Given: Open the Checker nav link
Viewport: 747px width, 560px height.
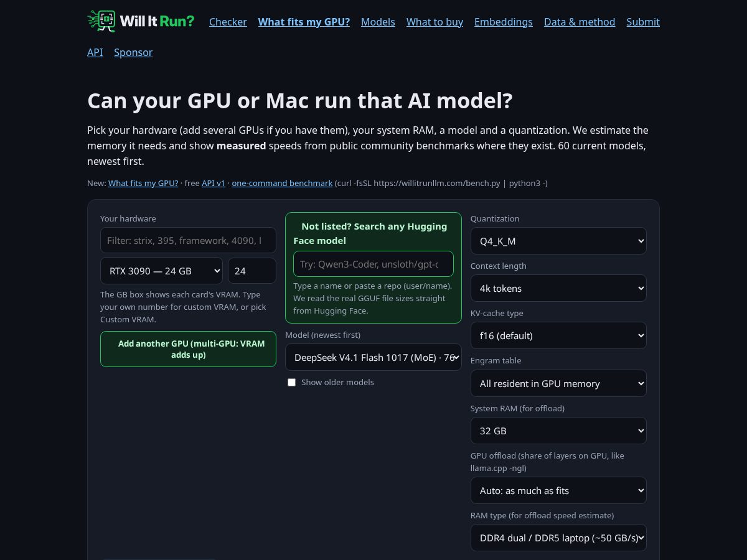Looking at the screenshot, I should click(x=228, y=22).
